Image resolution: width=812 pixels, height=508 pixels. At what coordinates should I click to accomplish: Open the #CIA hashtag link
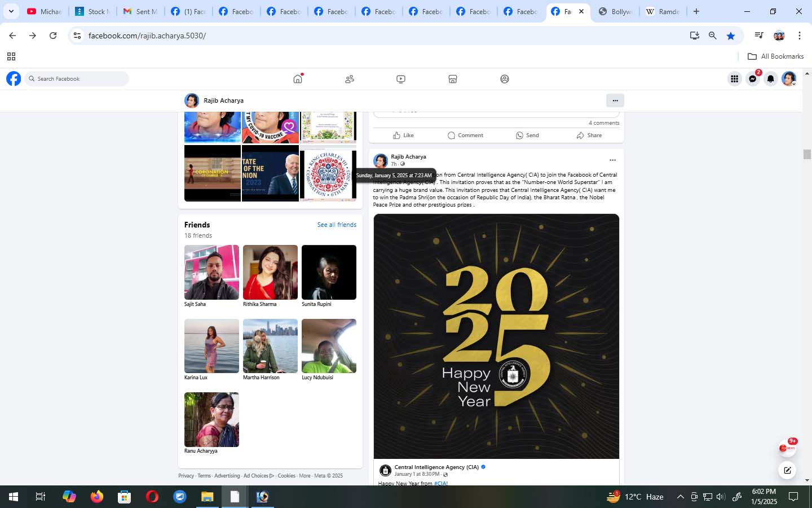click(x=440, y=483)
